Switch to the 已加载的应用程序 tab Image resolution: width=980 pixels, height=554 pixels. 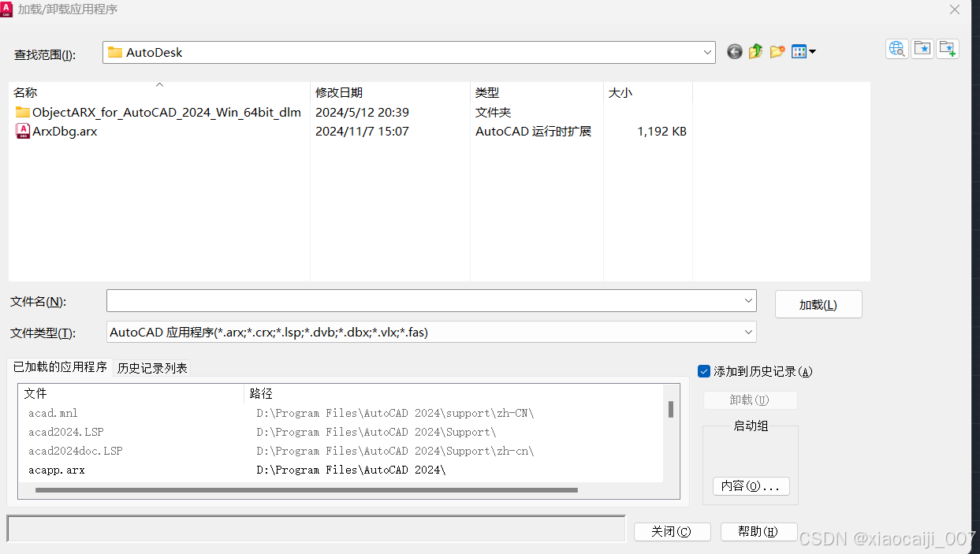[60, 367]
